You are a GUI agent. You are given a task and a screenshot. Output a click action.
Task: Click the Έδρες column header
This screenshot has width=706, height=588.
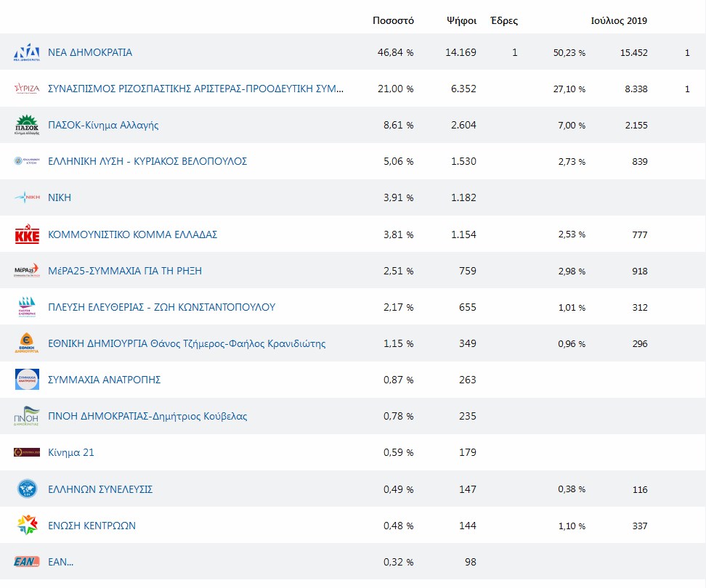pyautogui.click(x=504, y=21)
